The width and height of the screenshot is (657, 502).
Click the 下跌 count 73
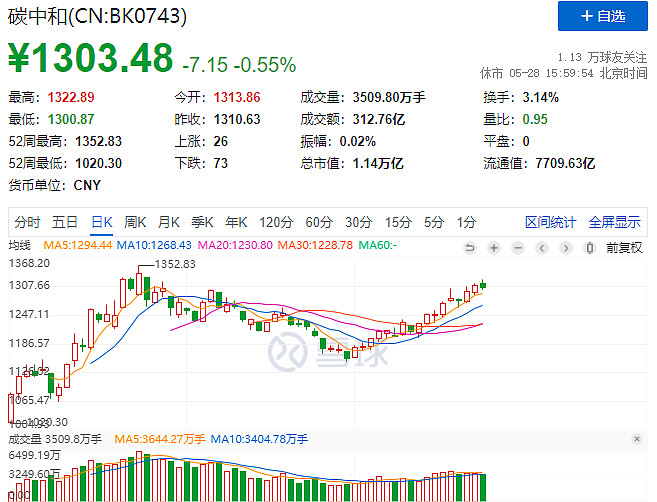pos(220,163)
